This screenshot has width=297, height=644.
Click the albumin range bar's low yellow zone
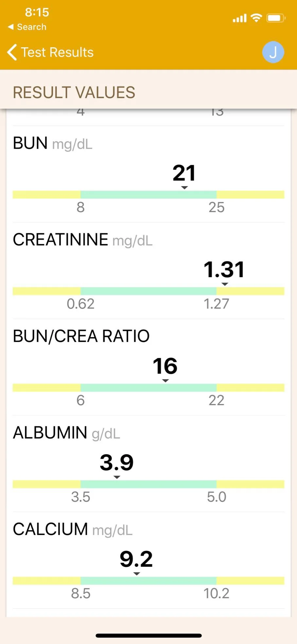coord(46,484)
